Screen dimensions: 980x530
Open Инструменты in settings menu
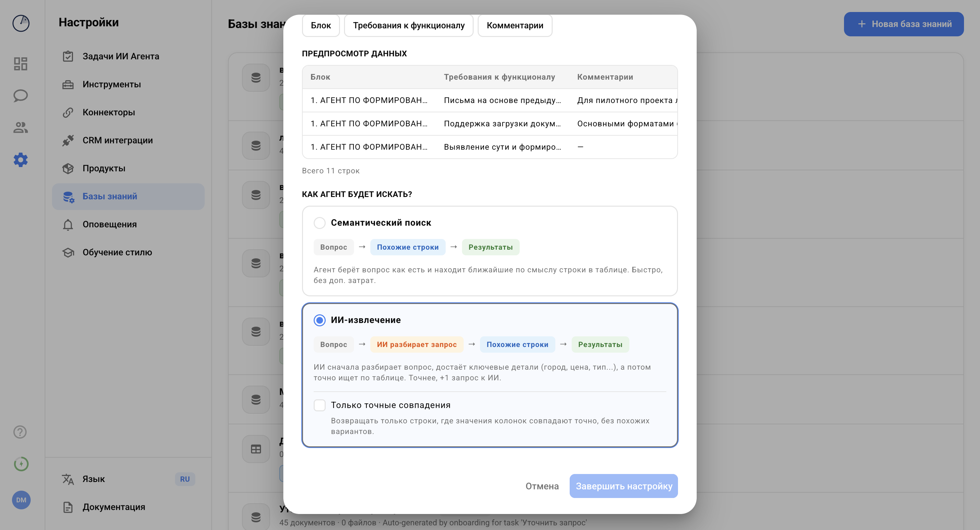(111, 84)
